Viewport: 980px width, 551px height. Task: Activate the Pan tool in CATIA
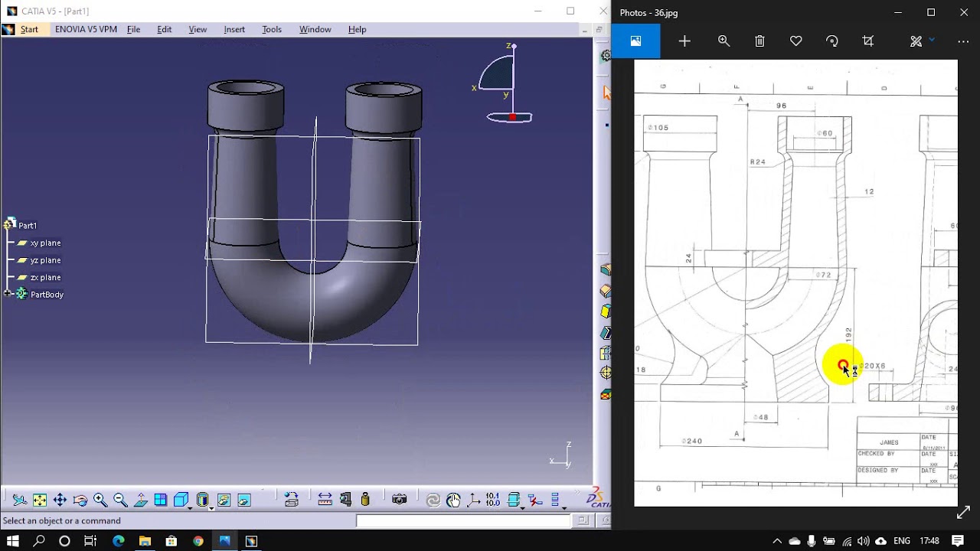click(60, 500)
